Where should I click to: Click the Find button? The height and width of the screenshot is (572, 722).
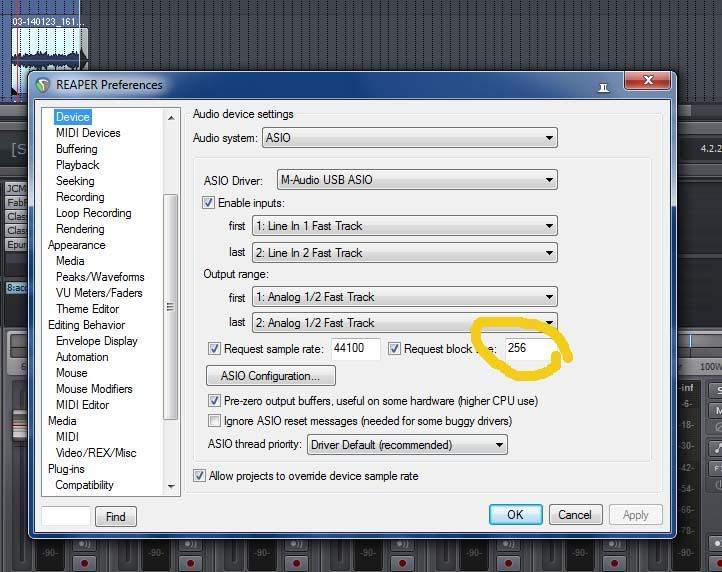coord(116,517)
